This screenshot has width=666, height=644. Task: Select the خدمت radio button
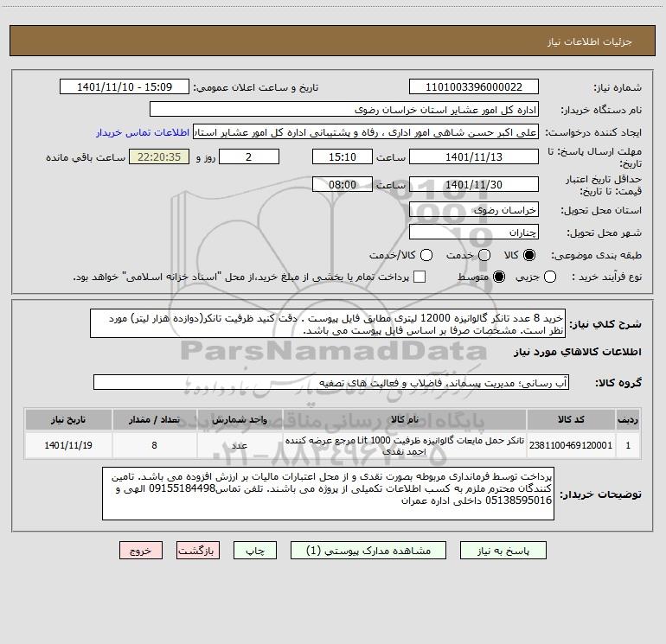484,255
